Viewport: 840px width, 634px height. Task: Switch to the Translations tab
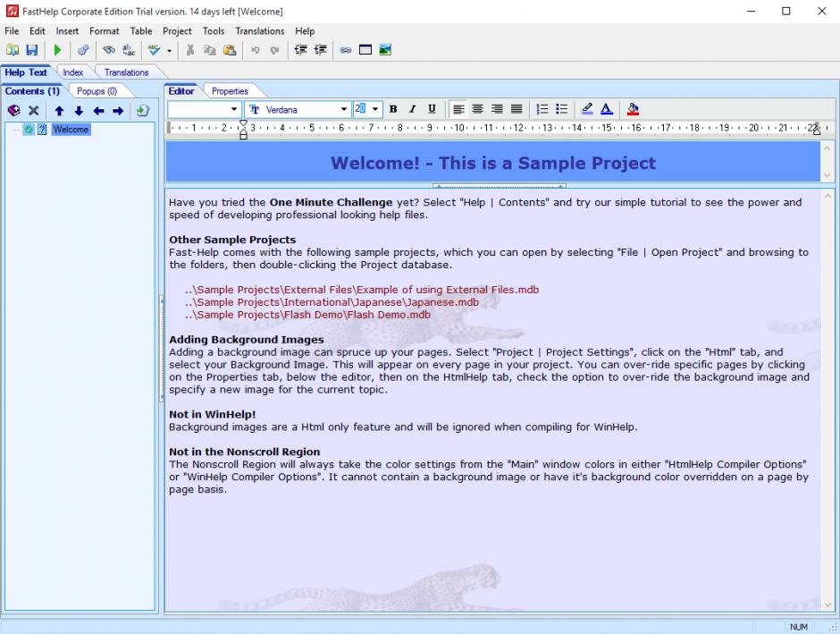click(x=126, y=72)
